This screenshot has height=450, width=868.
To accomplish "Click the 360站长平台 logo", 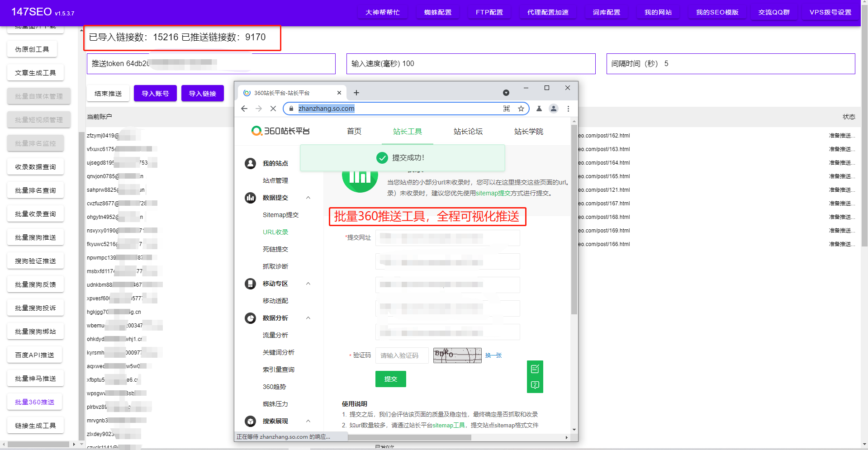I will pyautogui.click(x=280, y=131).
